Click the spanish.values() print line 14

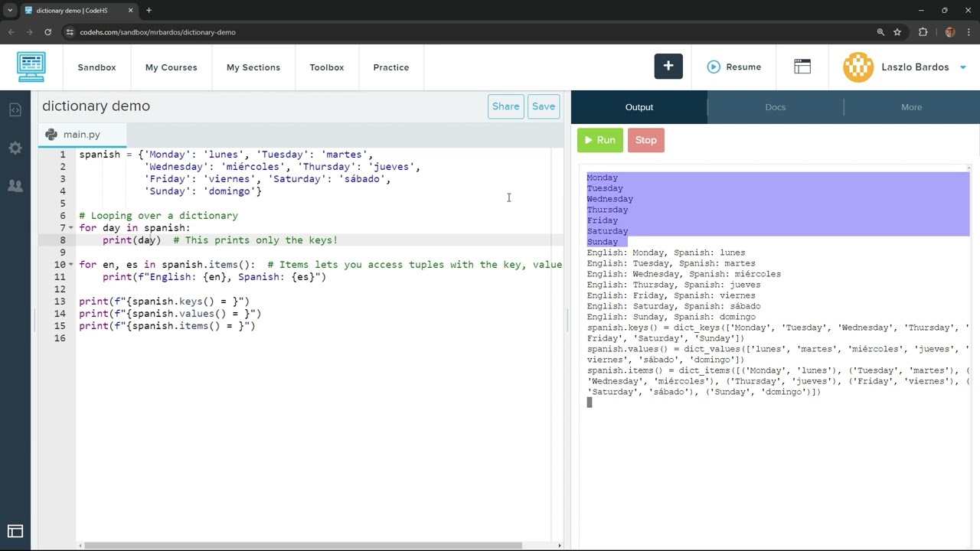tap(170, 314)
